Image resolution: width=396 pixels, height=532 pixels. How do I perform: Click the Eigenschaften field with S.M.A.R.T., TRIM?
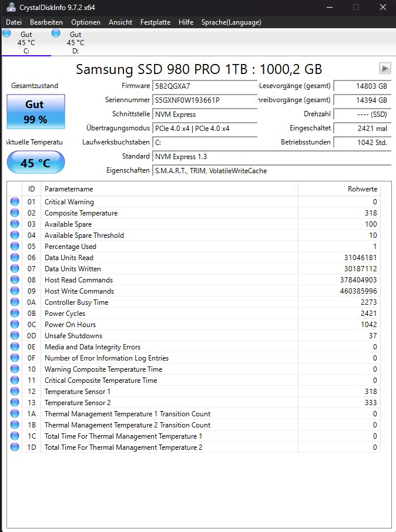click(271, 171)
